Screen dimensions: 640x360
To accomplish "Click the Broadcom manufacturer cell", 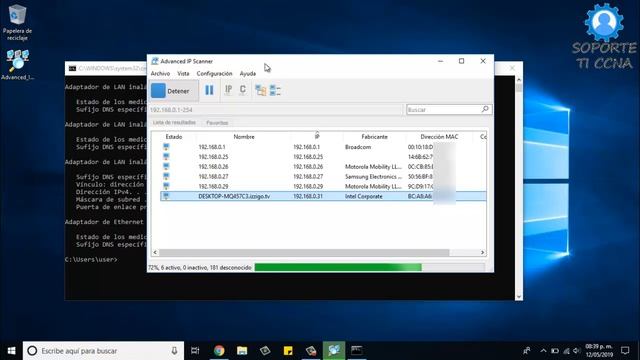I will coord(358,147).
